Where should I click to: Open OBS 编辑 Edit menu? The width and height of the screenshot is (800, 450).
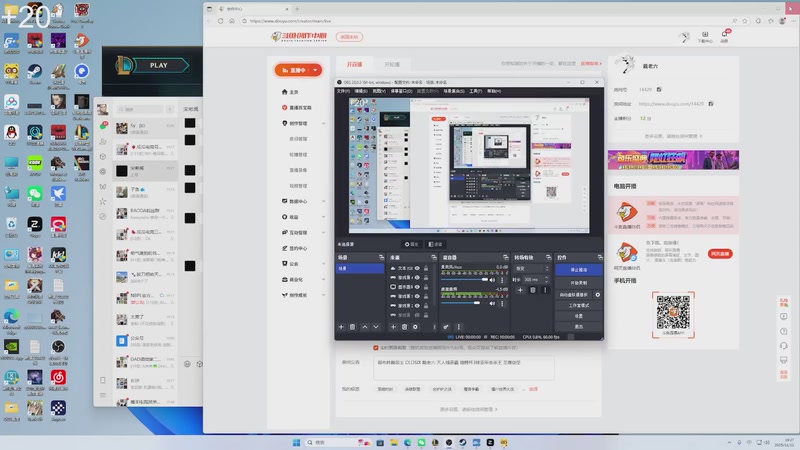click(x=361, y=91)
